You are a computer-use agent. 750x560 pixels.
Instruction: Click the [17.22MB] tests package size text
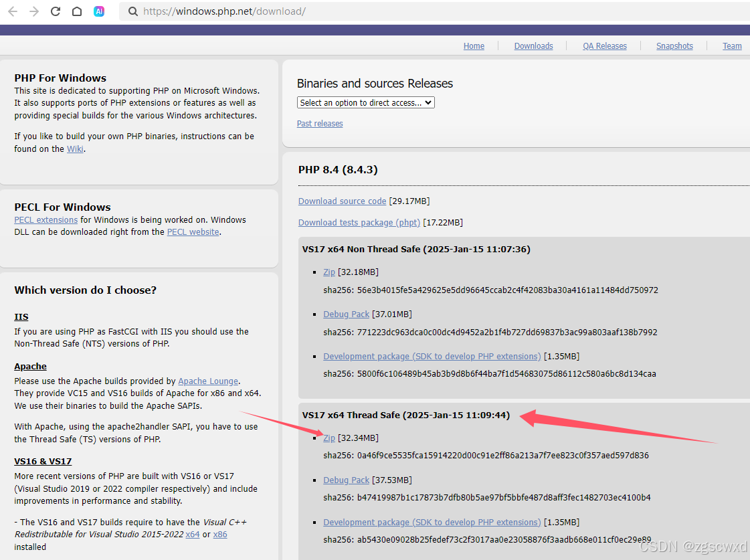point(443,223)
